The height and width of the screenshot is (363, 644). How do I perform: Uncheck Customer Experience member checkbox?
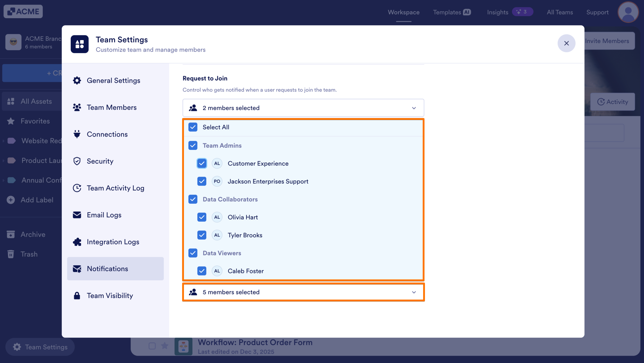coord(202,163)
